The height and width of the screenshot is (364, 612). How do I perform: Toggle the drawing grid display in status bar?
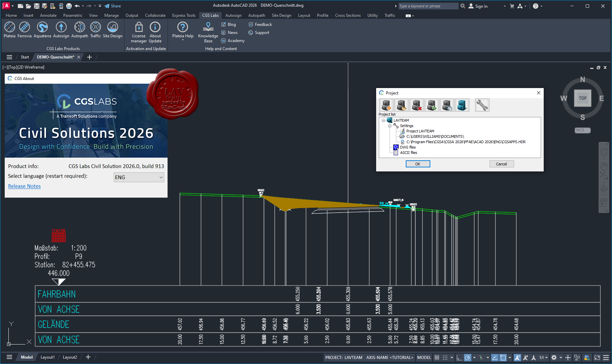[437, 358]
